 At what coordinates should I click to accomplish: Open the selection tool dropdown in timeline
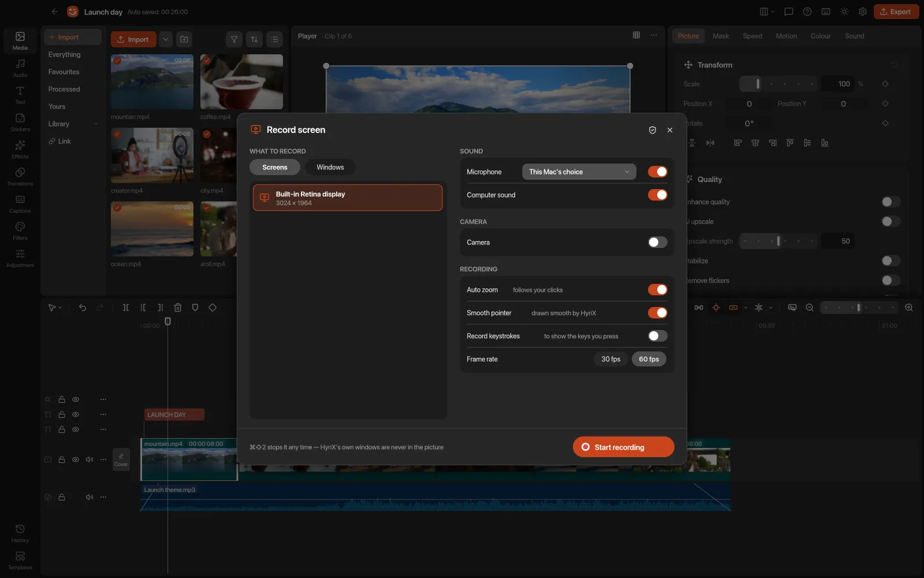(x=55, y=307)
